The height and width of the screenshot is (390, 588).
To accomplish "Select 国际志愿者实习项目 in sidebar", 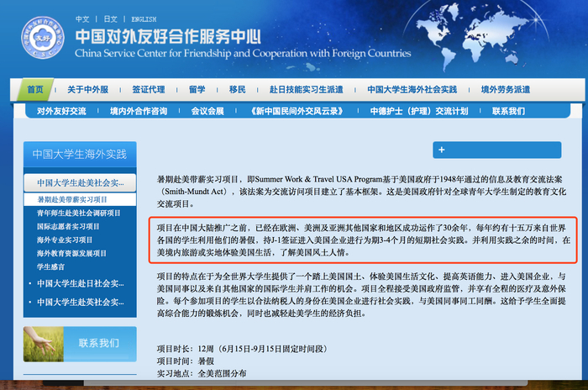I will point(68,226).
